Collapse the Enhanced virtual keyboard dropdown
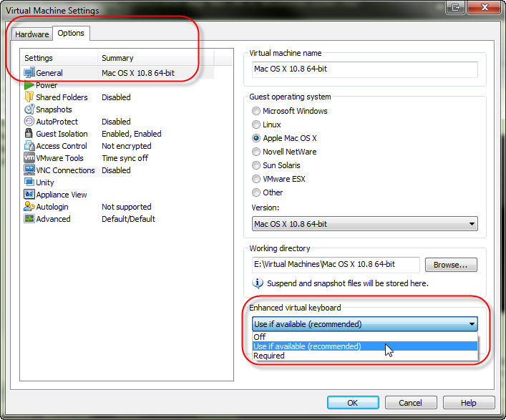Screen dimensions: 506x420 click(365, 324)
